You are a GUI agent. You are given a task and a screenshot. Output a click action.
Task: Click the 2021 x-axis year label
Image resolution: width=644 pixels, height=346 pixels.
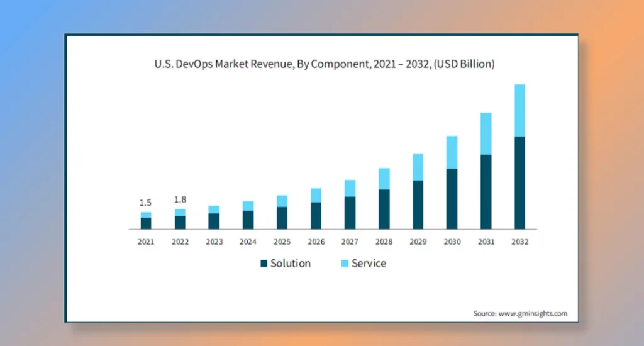(x=145, y=242)
